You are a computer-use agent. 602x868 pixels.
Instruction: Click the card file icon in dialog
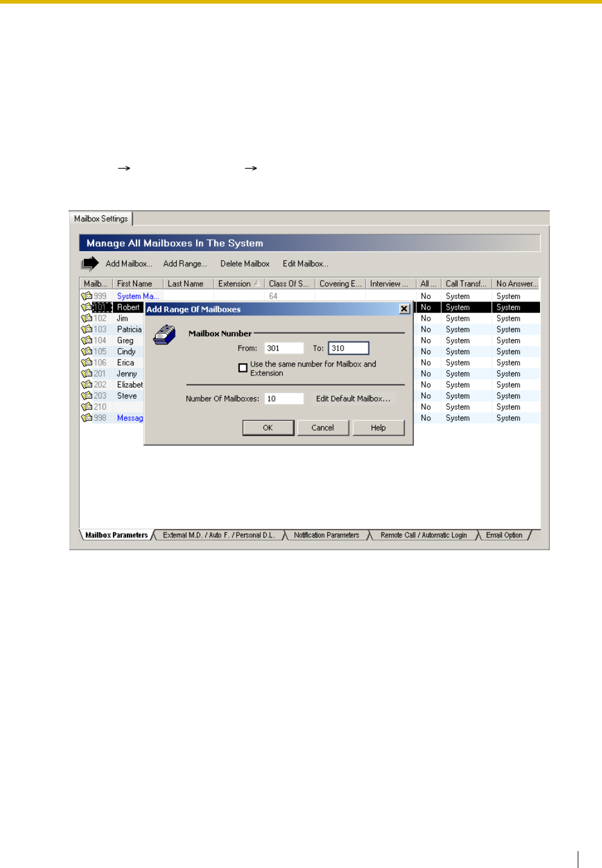coord(164,335)
